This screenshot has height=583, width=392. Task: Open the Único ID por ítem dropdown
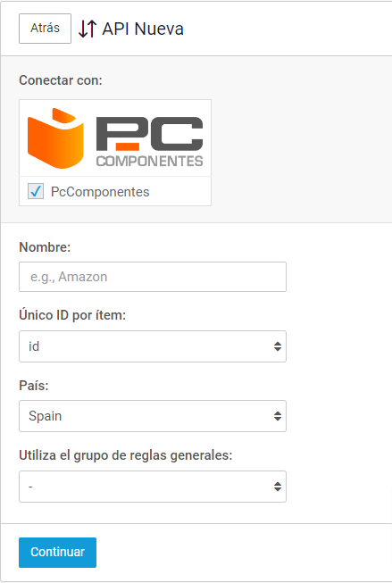[x=153, y=346]
